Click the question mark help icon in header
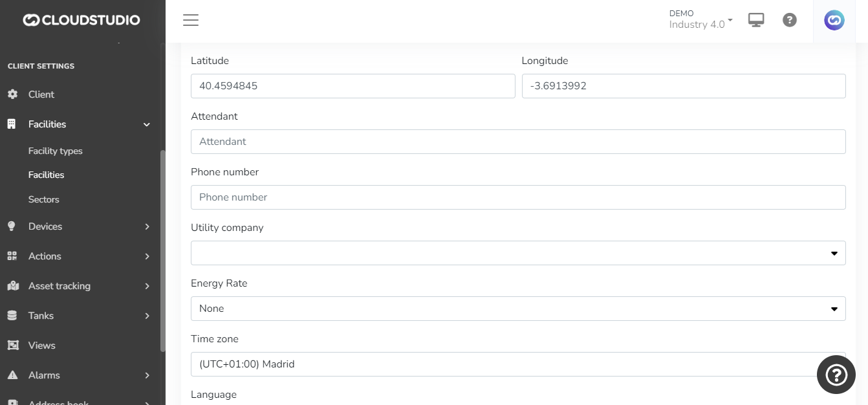Image resolution: width=868 pixels, height=405 pixels. click(x=789, y=20)
